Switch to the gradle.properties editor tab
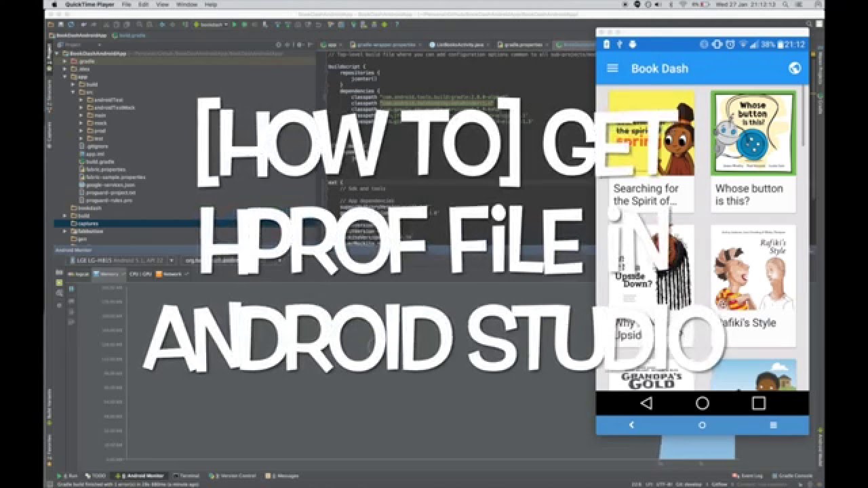This screenshot has height=488, width=868. pos(524,44)
